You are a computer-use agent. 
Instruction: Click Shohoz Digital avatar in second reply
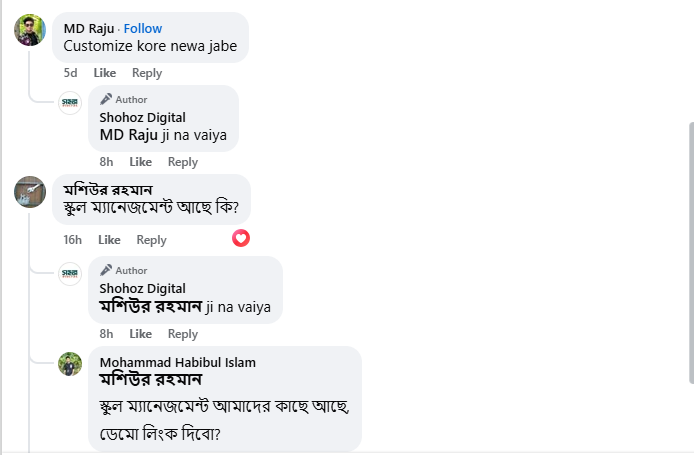pyautogui.click(x=70, y=274)
